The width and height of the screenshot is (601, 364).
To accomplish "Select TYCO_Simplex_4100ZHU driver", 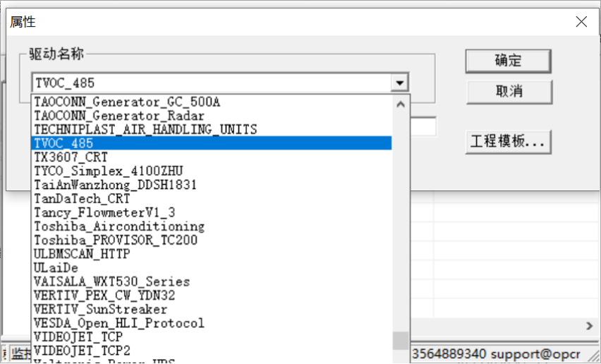I will [x=212, y=171].
